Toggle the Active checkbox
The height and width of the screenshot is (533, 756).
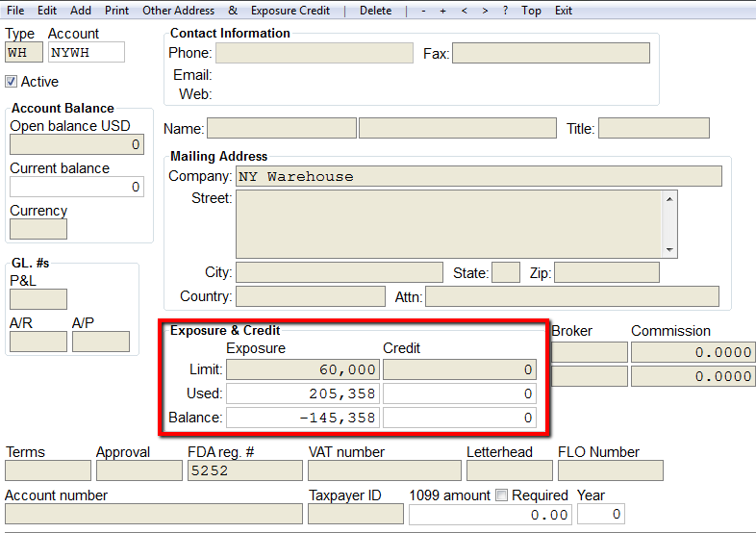[x=12, y=82]
